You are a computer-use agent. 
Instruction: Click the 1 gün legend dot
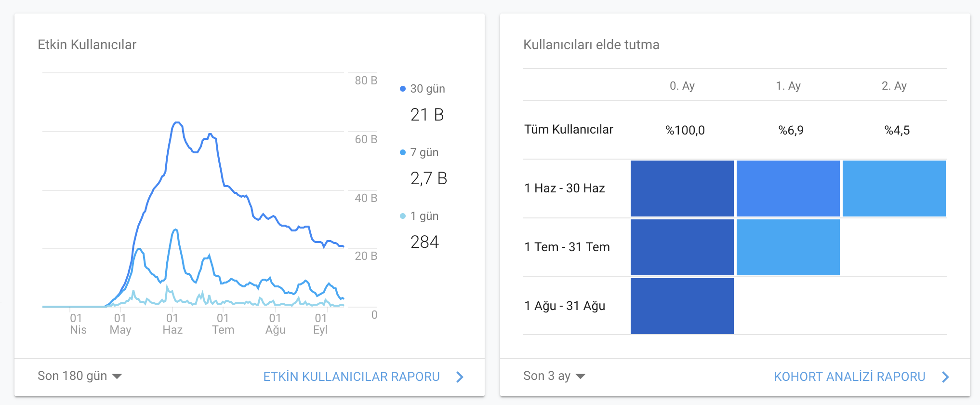tap(403, 216)
